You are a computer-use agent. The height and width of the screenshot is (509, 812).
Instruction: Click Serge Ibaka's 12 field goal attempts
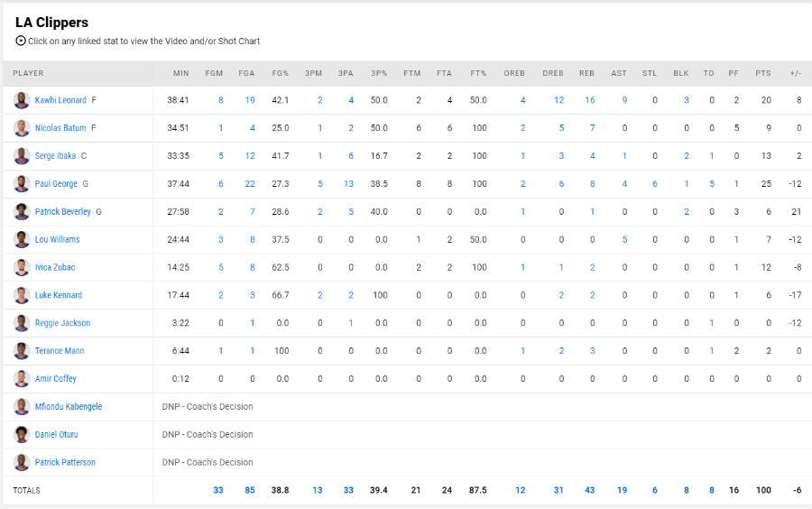tap(250, 156)
